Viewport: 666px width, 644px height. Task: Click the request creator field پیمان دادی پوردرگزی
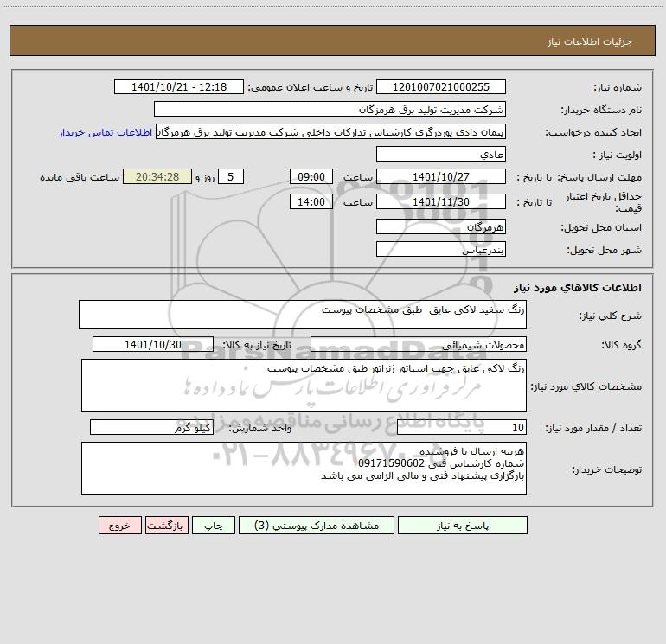click(x=331, y=132)
